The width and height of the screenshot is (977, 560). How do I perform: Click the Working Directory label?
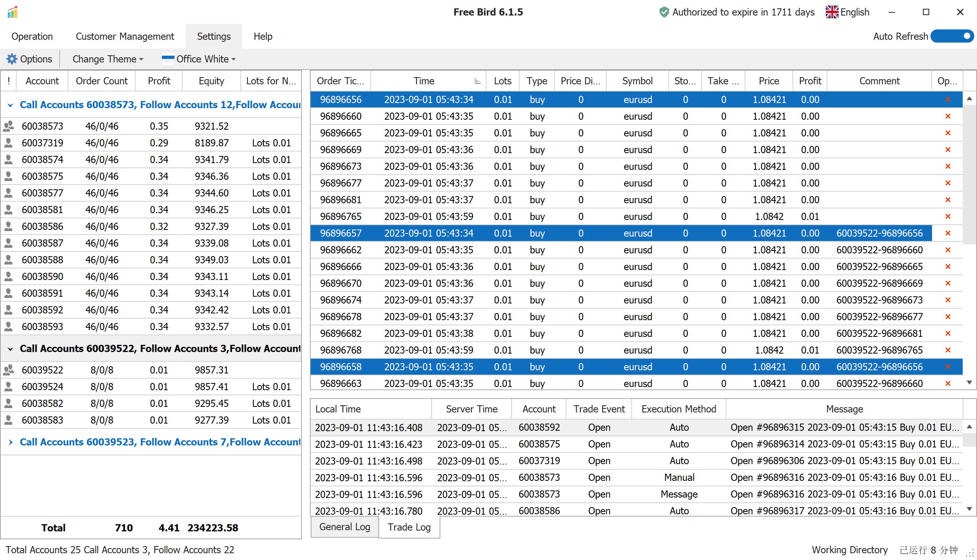pos(850,550)
